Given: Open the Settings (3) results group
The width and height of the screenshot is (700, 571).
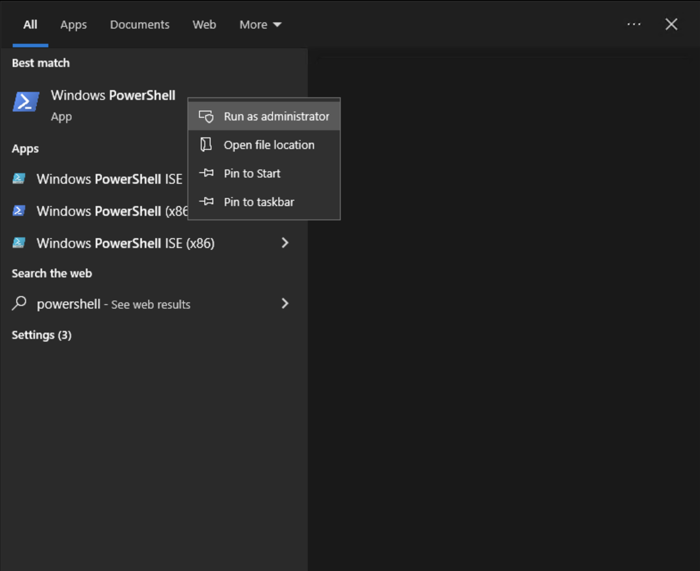Looking at the screenshot, I should pyautogui.click(x=41, y=335).
